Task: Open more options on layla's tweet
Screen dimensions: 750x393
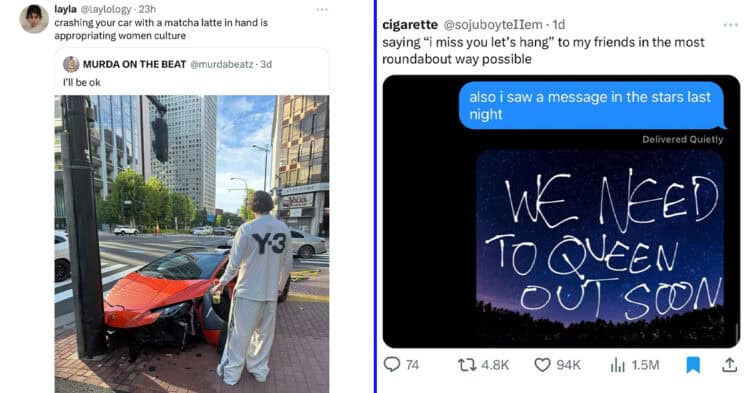Action: click(322, 10)
